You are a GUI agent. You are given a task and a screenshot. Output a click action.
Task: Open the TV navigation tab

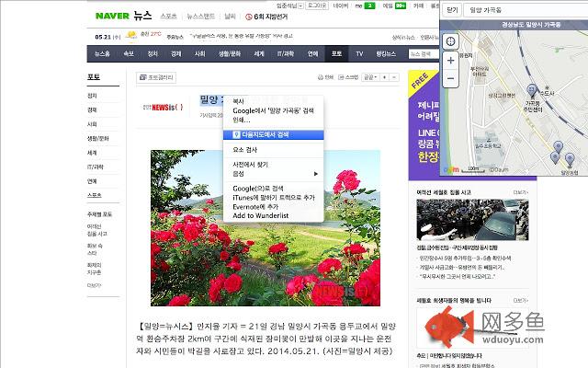[x=359, y=53]
